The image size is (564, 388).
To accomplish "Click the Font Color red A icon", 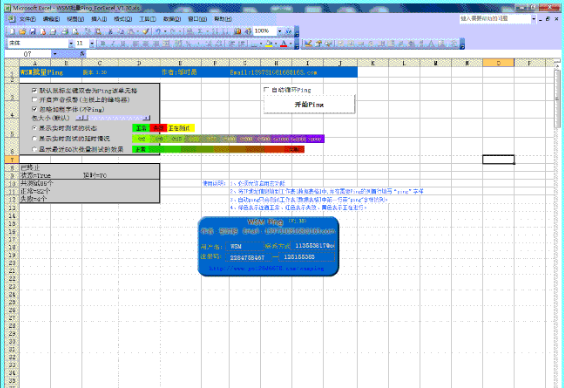I will coord(283,44).
